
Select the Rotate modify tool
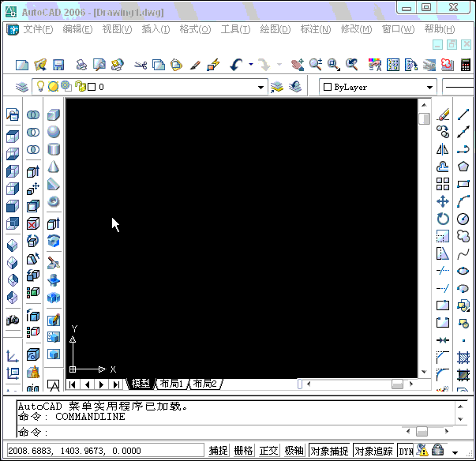point(443,219)
